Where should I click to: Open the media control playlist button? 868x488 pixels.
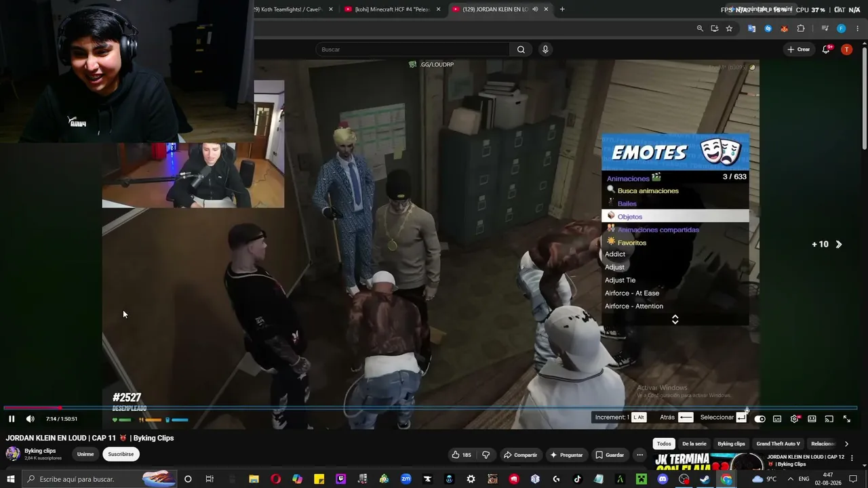[825, 28]
